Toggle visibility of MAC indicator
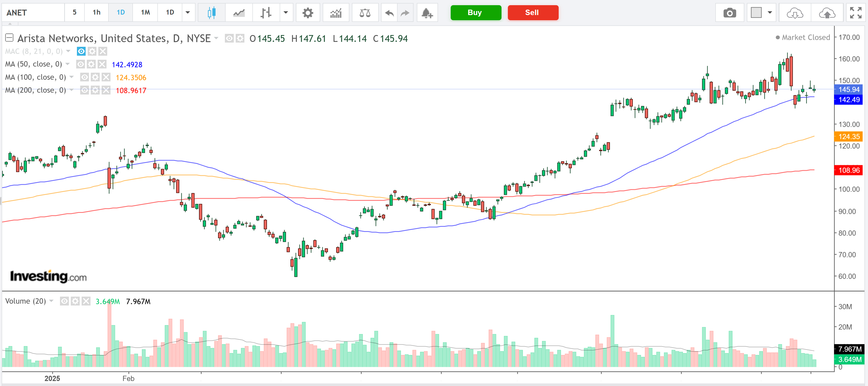This screenshot has width=868, height=386. click(x=81, y=51)
